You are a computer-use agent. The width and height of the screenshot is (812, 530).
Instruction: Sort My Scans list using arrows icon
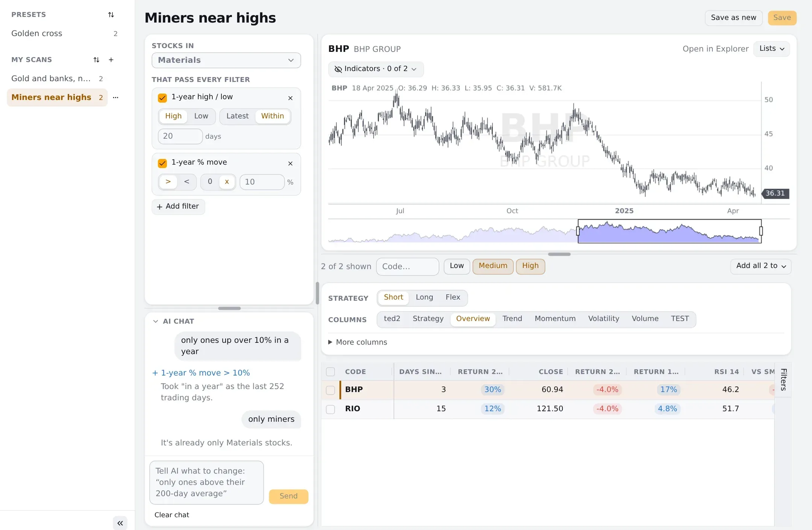[96, 60]
